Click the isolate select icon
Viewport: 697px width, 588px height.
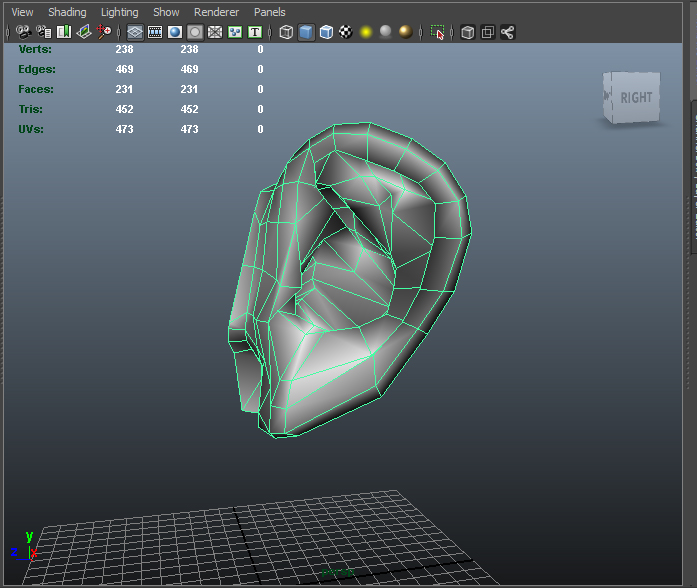click(437, 32)
